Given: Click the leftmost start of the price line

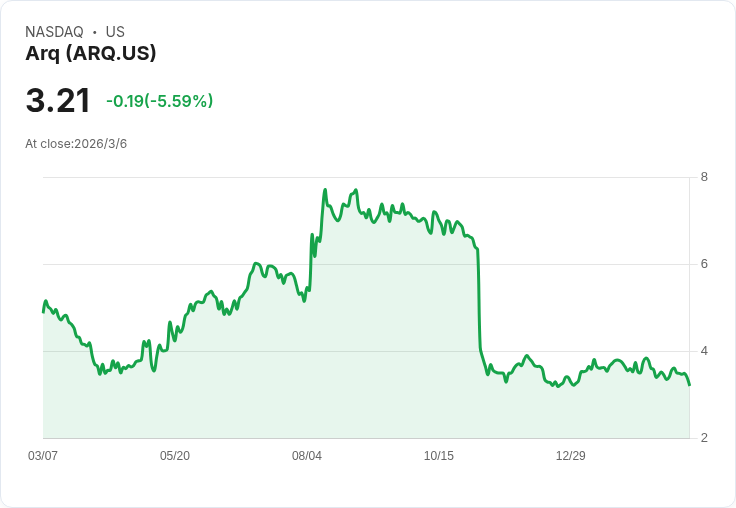Looking at the screenshot, I should point(43,312).
